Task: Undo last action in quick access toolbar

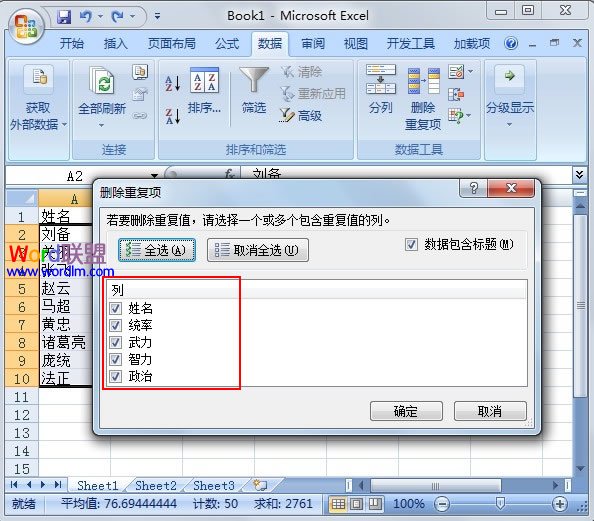Action: (x=86, y=16)
